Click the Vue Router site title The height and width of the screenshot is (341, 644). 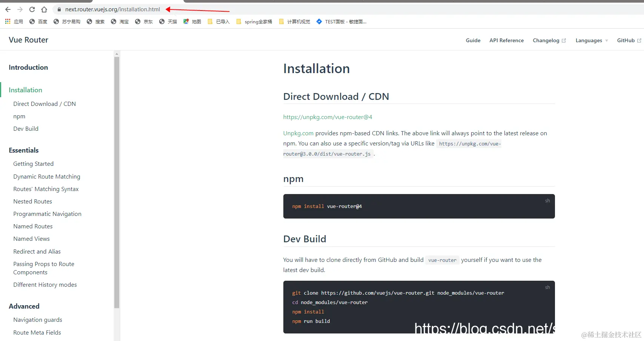pos(29,40)
